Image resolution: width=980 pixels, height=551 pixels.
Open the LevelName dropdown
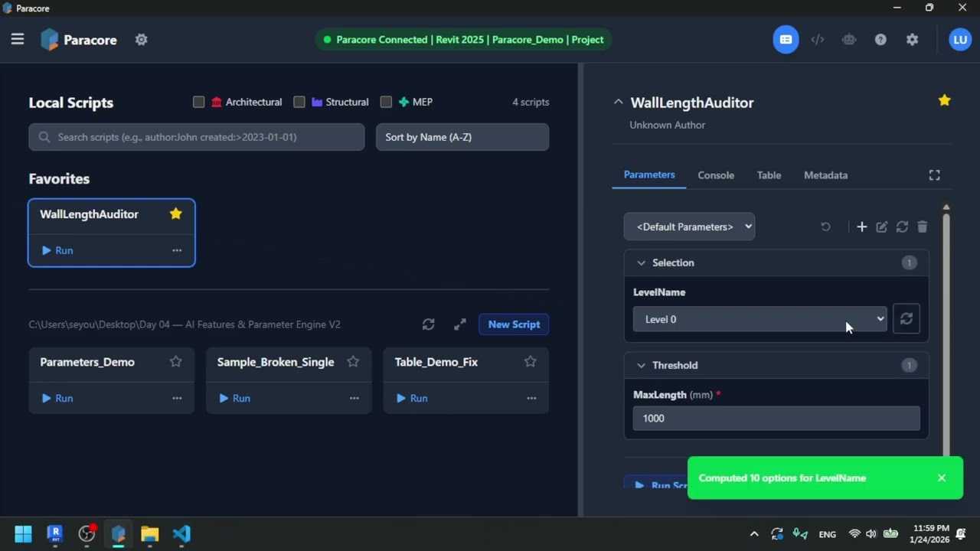point(760,319)
